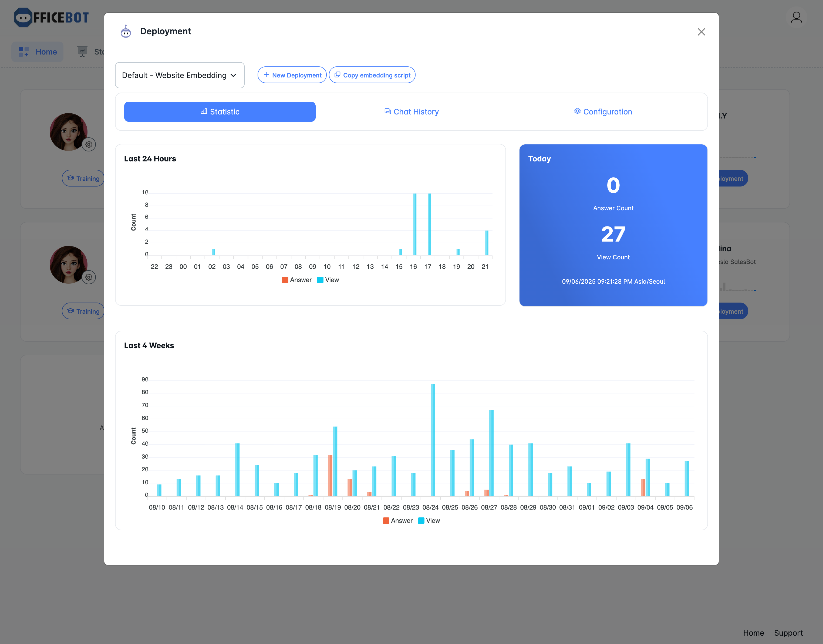The height and width of the screenshot is (644, 823).
Task: Click the timestamp 09/06/2025 09:21:28 PM Asia/Seoul
Action: point(613,281)
